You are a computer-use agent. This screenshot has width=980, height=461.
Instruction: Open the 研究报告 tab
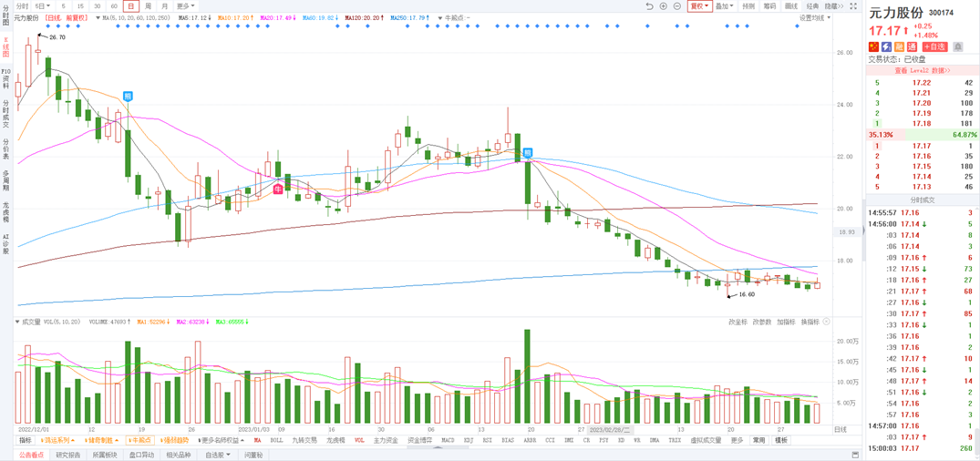tap(68, 455)
